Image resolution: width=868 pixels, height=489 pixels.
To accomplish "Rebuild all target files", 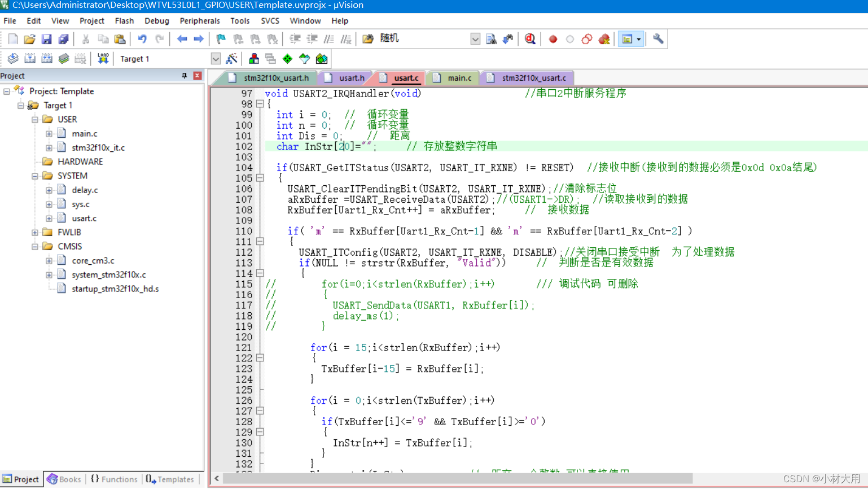I will (47, 59).
